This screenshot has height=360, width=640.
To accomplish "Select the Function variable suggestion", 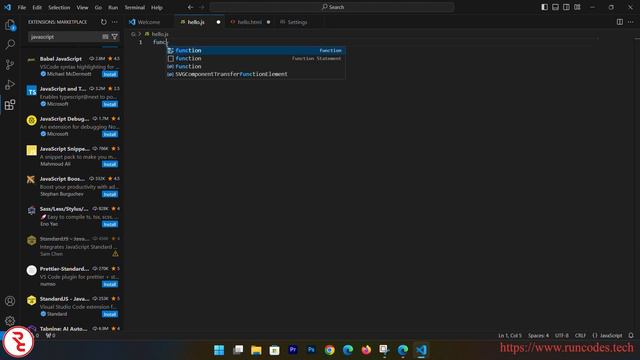I will pyautogui.click(x=256, y=66).
